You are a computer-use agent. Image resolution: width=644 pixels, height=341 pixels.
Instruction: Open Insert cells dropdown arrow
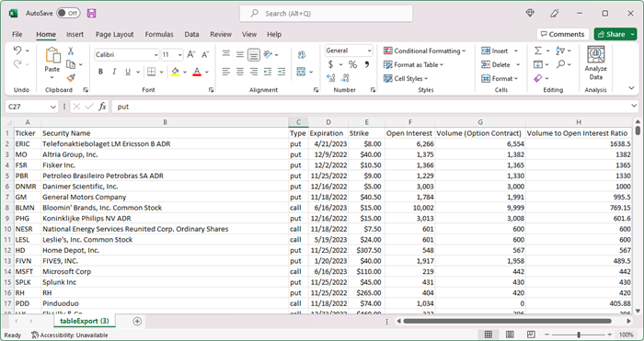(516, 51)
